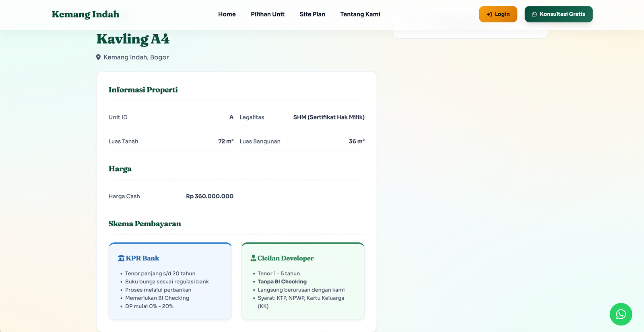Click Tenor panjang s/d 20 tahun bullet

[x=160, y=273]
